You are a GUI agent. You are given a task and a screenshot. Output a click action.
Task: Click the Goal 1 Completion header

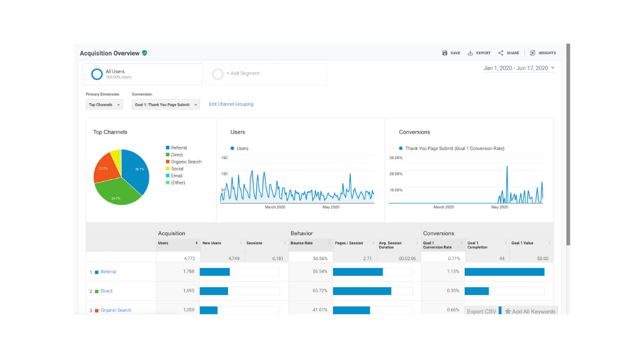tap(477, 245)
